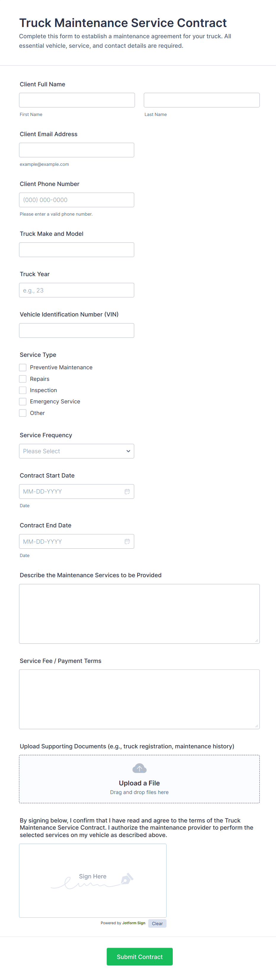
Task: Check the Repairs checkbox
Action: tap(23, 378)
